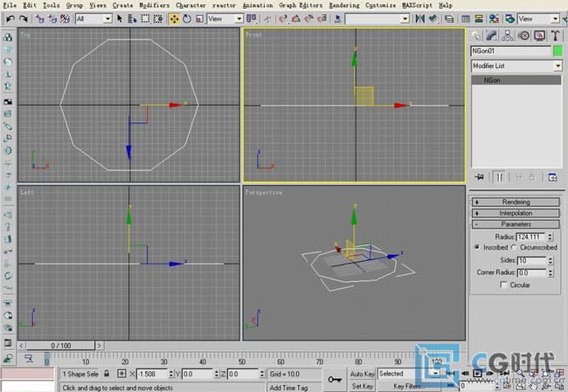The image size is (568, 392).
Task: Click the Key Filters button
Action: [407, 386]
